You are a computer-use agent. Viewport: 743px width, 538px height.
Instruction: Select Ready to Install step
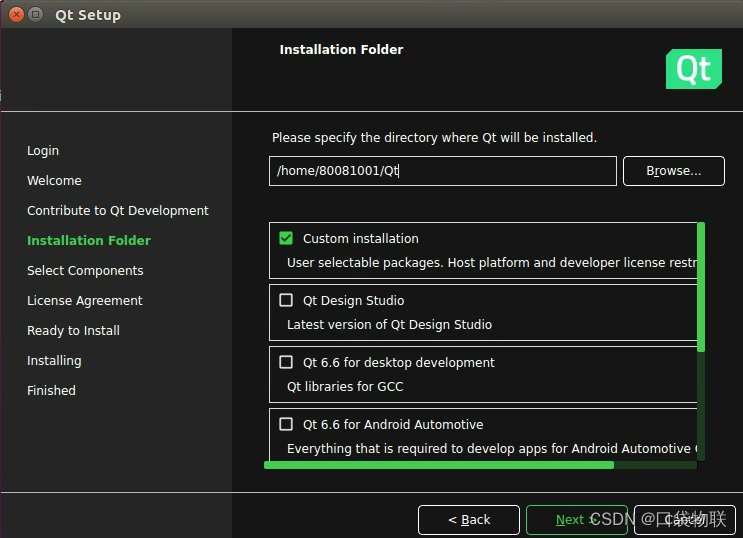coord(73,330)
